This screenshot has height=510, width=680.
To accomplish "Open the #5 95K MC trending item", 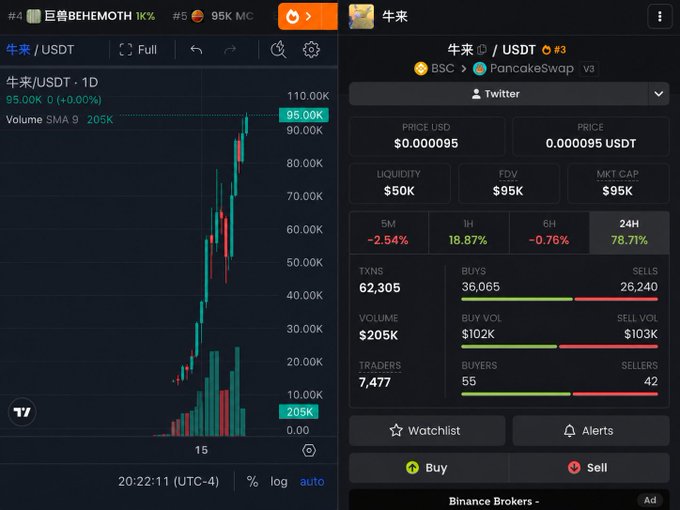I will point(212,16).
